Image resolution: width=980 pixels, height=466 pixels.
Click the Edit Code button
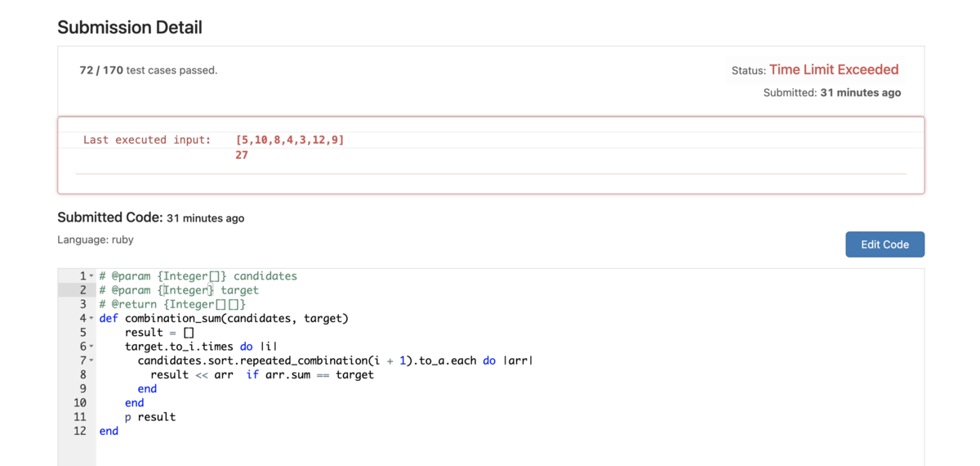(884, 244)
